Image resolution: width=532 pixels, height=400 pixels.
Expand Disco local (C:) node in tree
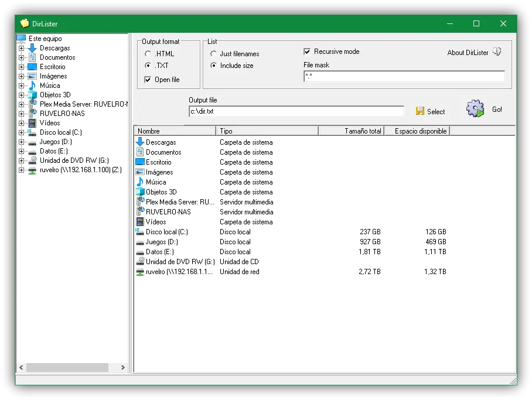[x=21, y=132]
